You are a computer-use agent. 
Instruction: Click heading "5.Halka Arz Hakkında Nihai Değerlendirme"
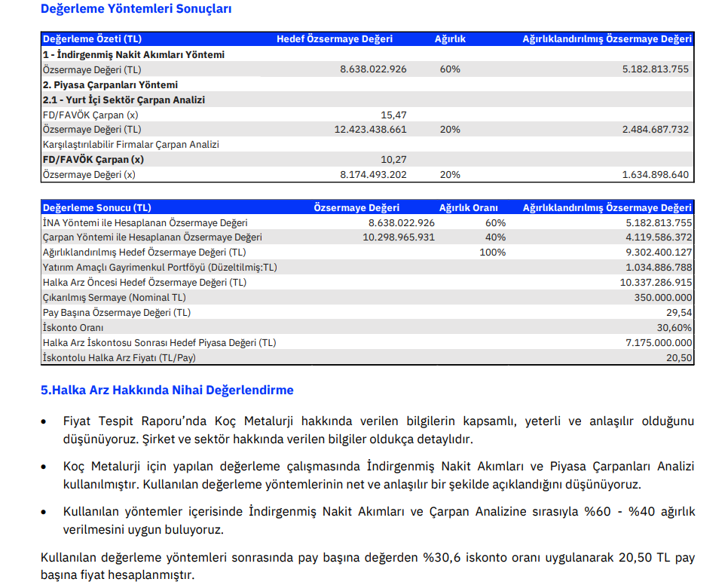(x=167, y=390)
